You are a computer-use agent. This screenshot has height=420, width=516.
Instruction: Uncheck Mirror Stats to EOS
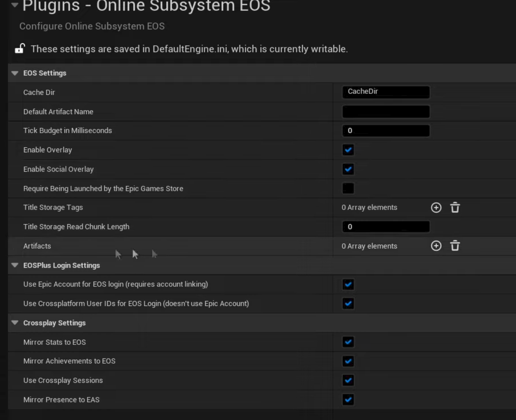348,342
